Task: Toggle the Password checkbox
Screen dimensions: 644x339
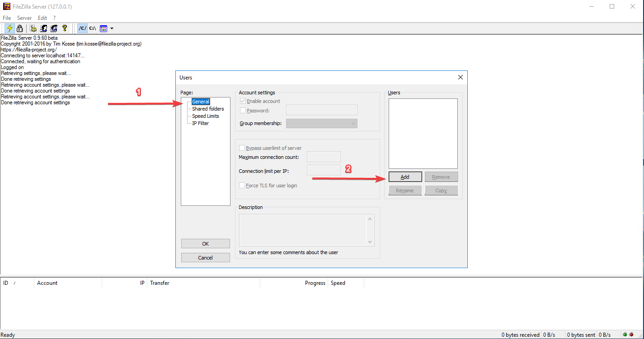Action: pos(243,110)
